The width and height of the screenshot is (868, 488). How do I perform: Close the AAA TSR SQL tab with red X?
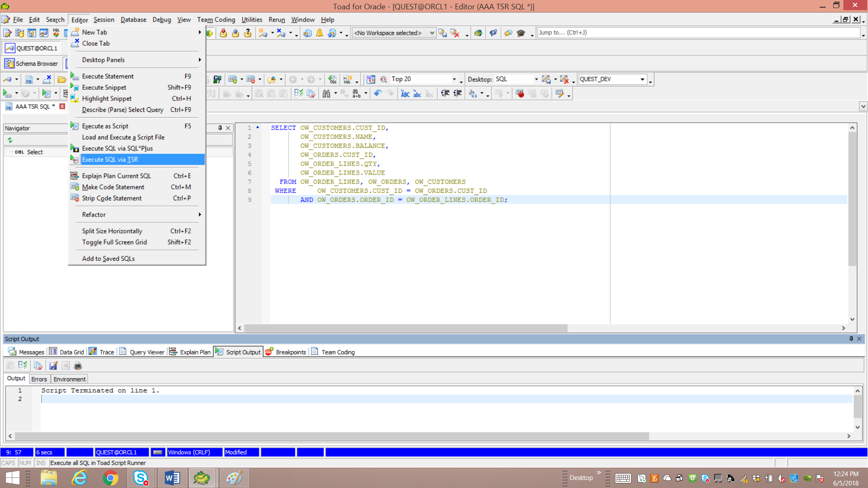pyautogui.click(x=62, y=106)
